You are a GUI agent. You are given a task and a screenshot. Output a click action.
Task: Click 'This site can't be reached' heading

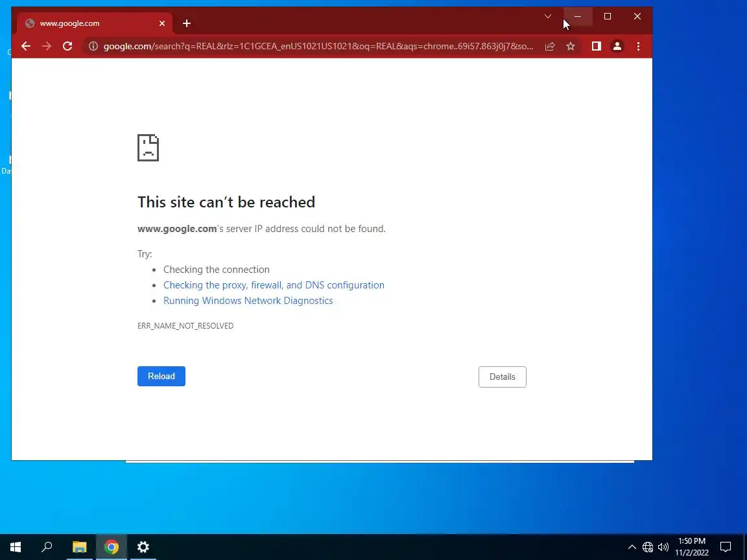coord(226,202)
